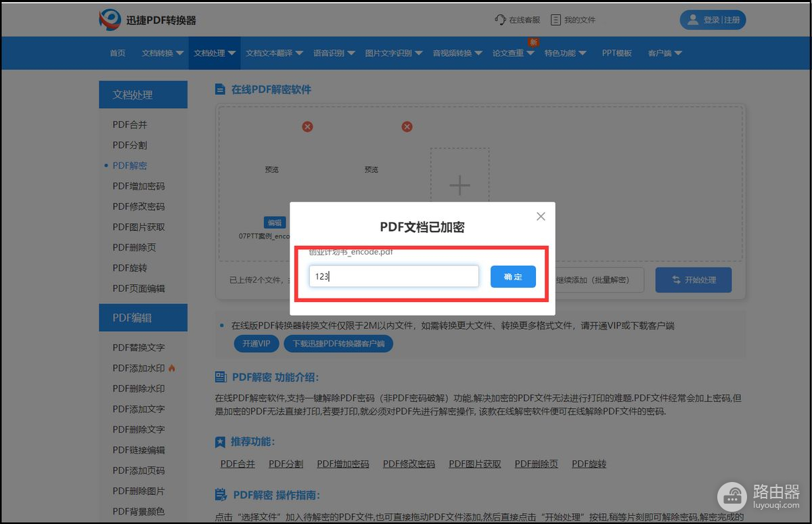
Task: Open 我的文件 file icon
Action: coord(556,20)
